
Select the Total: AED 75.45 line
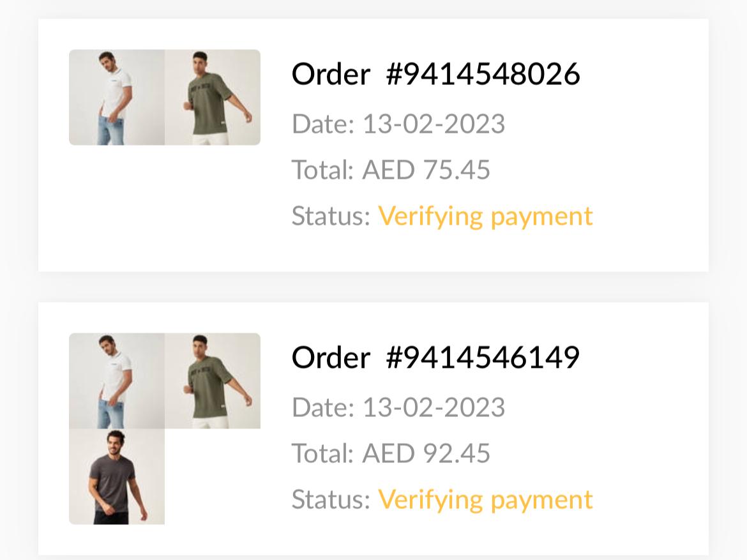point(391,170)
